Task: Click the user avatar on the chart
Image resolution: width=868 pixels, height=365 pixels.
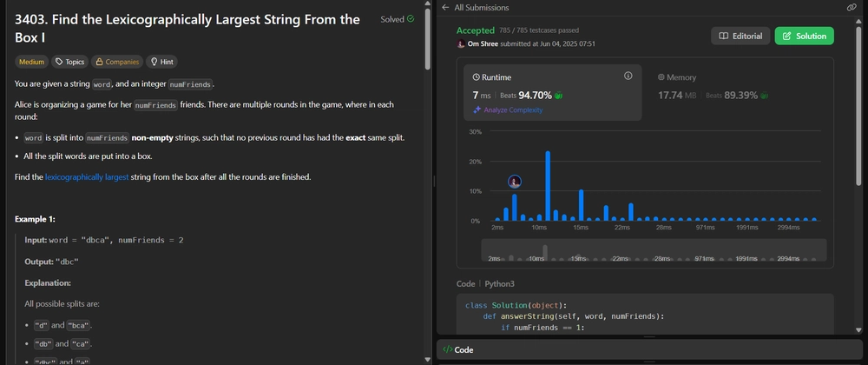Action: (515, 182)
